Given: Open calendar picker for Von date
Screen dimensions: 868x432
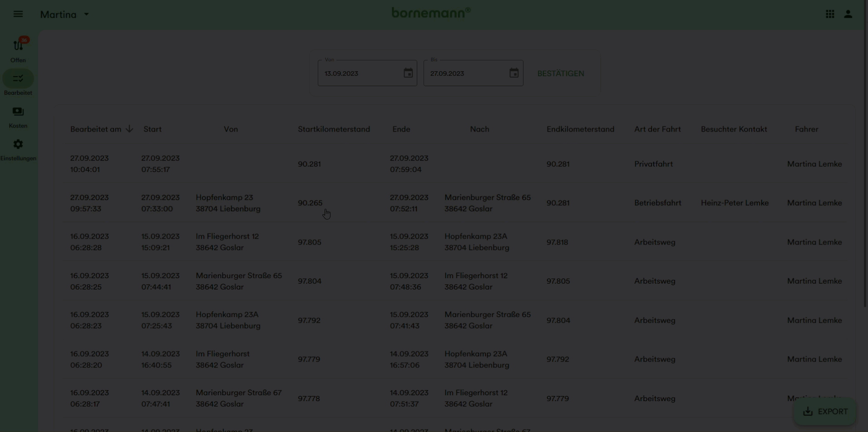Looking at the screenshot, I should tap(408, 73).
